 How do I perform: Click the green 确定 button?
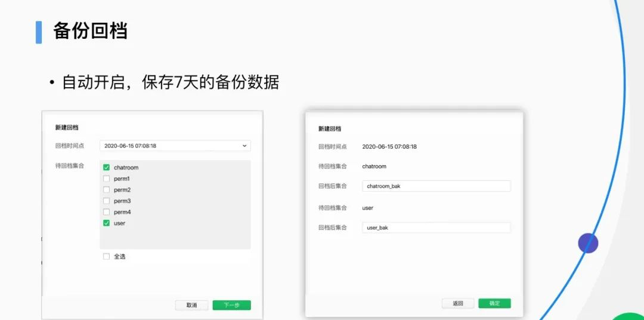pos(494,303)
